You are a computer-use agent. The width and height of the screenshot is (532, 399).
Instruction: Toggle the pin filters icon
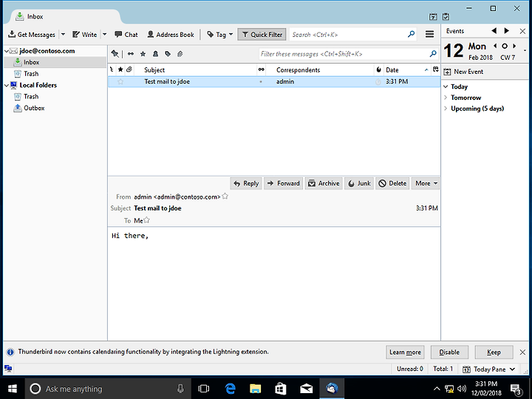115,54
